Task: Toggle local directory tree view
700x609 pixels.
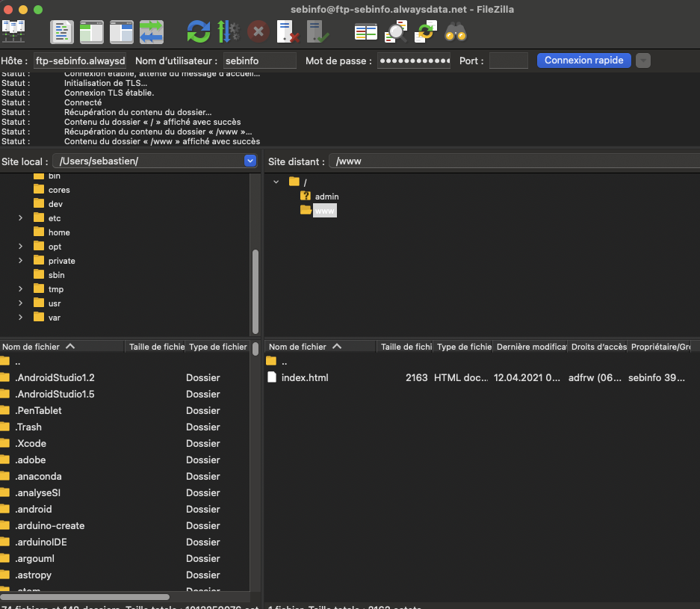Action: pyautogui.click(x=92, y=31)
